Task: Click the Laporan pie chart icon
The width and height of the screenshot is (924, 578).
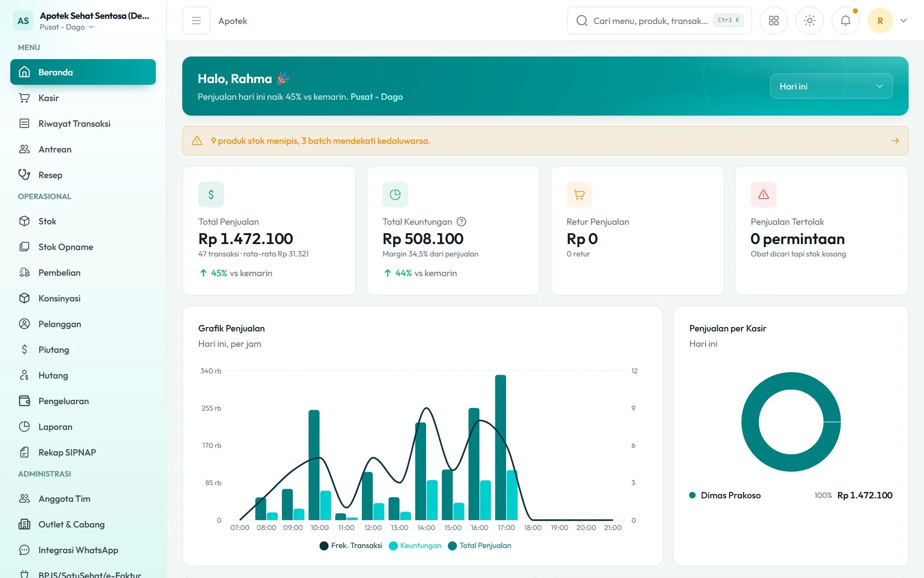Action: point(24,426)
